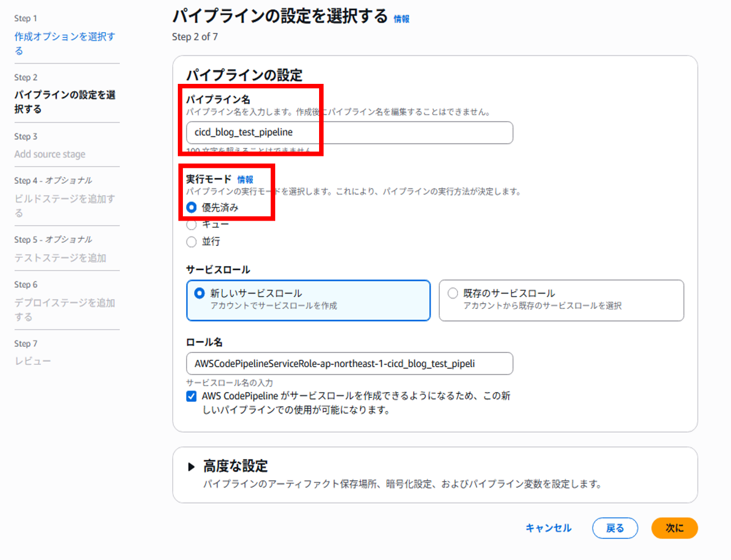This screenshot has width=731, height=560.
Task: Click Step 2 パイプラインの設定を選択する
Action: pyautogui.click(x=65, y=102)
